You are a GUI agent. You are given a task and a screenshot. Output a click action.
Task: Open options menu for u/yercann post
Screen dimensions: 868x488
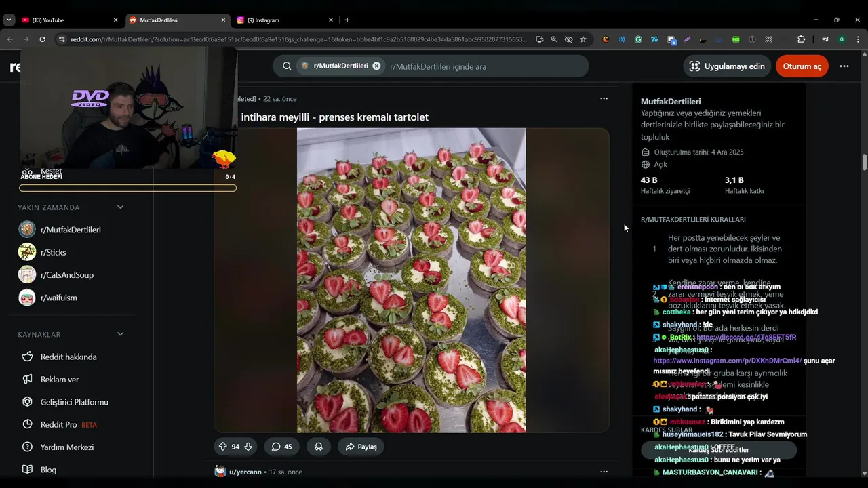pos(604,472)
